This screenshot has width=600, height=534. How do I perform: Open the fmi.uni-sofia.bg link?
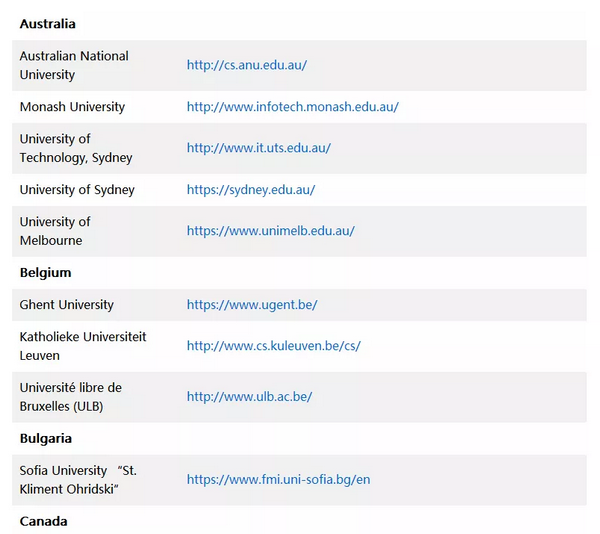click(279, 480)
